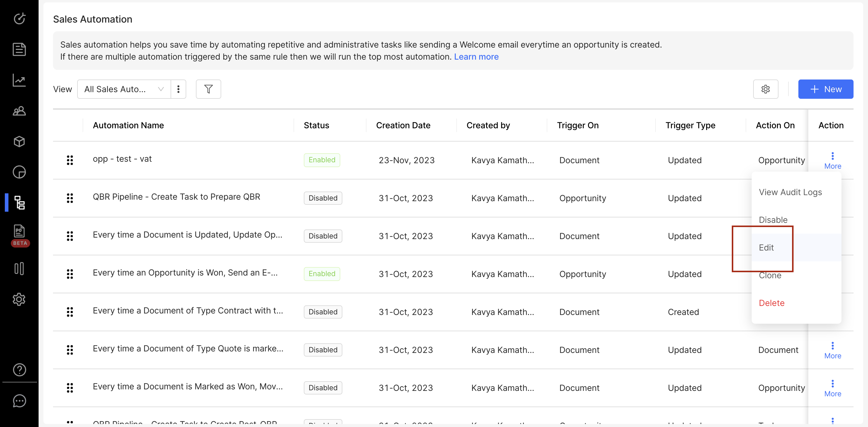This screenshot has width=868, height=427.
Task: Choose View Audit Logs menu entry
Action: tap(790, 192)
